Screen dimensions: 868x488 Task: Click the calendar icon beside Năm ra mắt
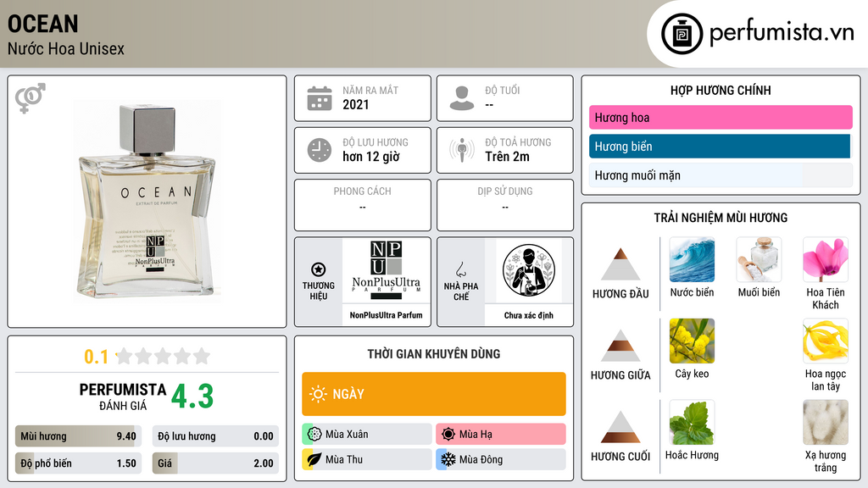(x=320, y=98)
